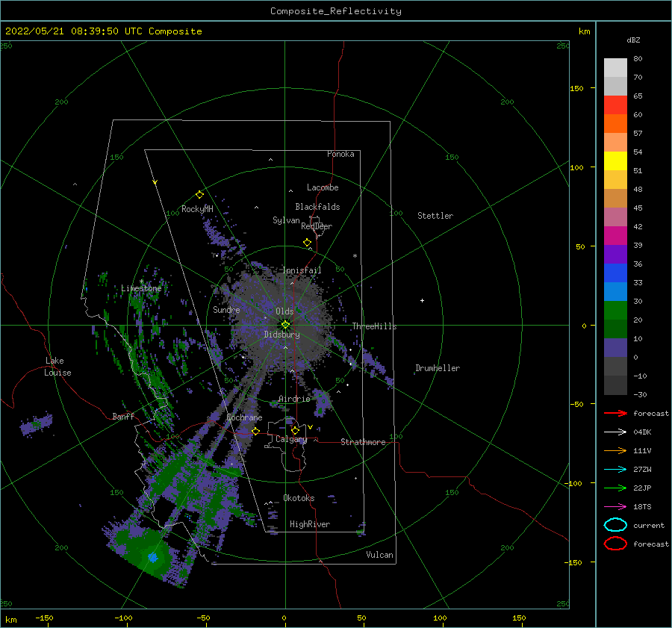The image size is (672, 628).
Task: Click the cyan current ellipse icon
Action: tap(615, 525)
